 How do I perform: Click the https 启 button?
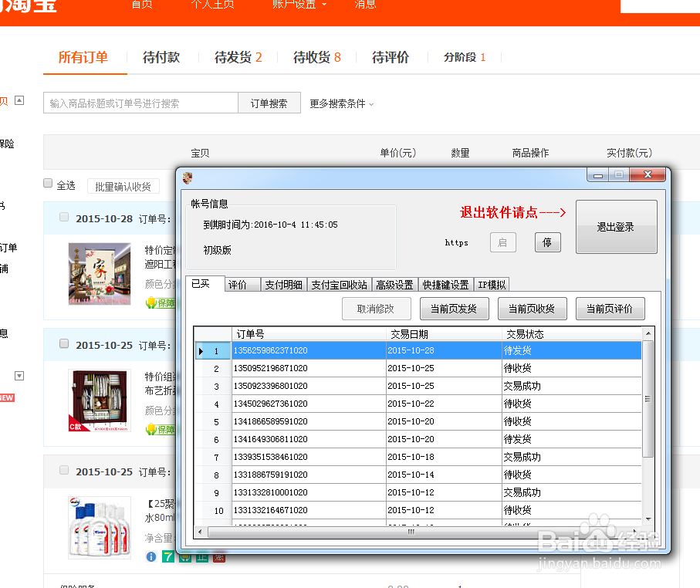(502, 242)
